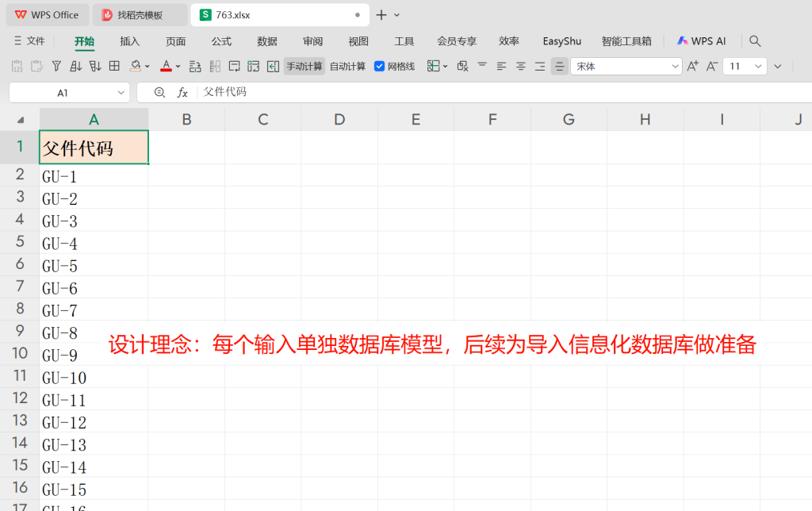Switch to the 页面 tab
This screenshot has height=511, width=812.
(x=175, y=41)
